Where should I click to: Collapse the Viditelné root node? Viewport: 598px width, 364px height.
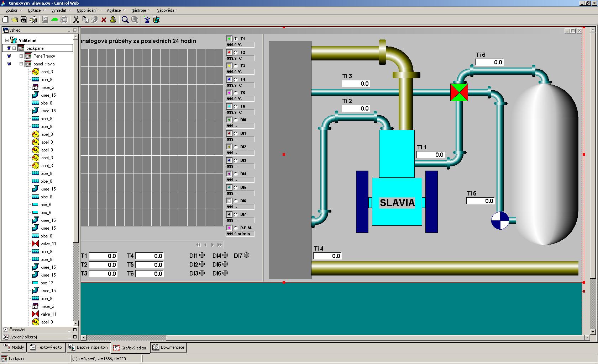point(7,41)
